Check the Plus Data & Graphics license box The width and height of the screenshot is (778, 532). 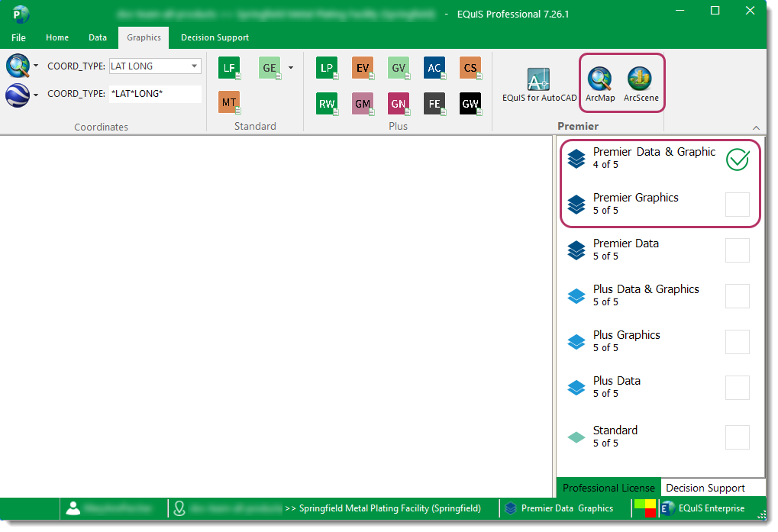pos(738,296)
